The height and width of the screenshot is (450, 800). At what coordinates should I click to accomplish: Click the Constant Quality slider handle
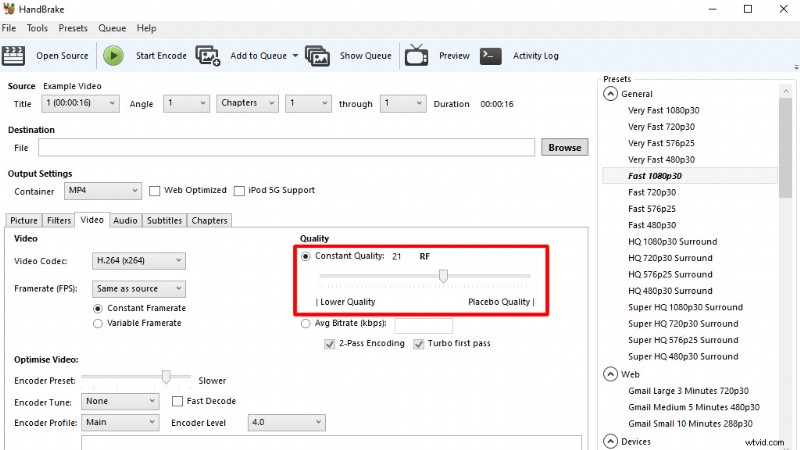(443, 276)
